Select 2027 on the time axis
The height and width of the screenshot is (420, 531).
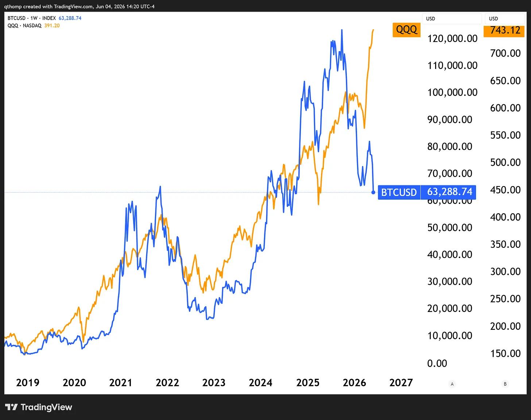(401, 382)
